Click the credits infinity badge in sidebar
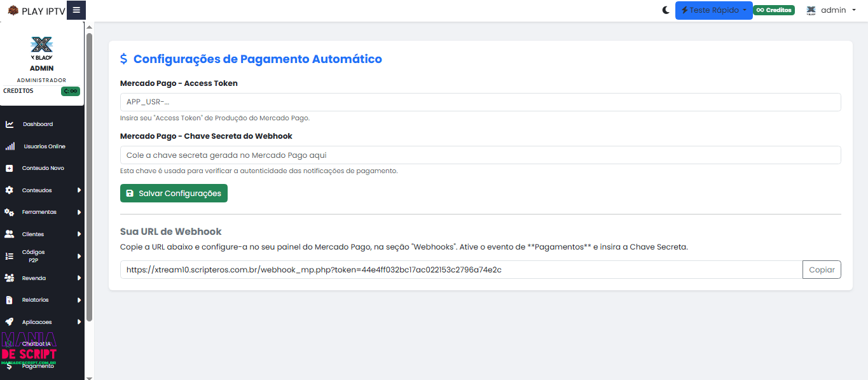Screen dimensions: 868x380 click(x=71, y=91)
